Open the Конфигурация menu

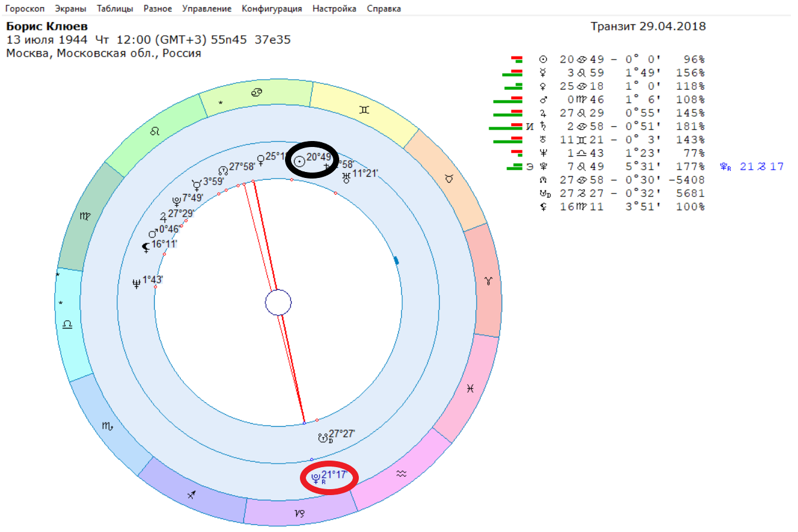click(272, 9)
